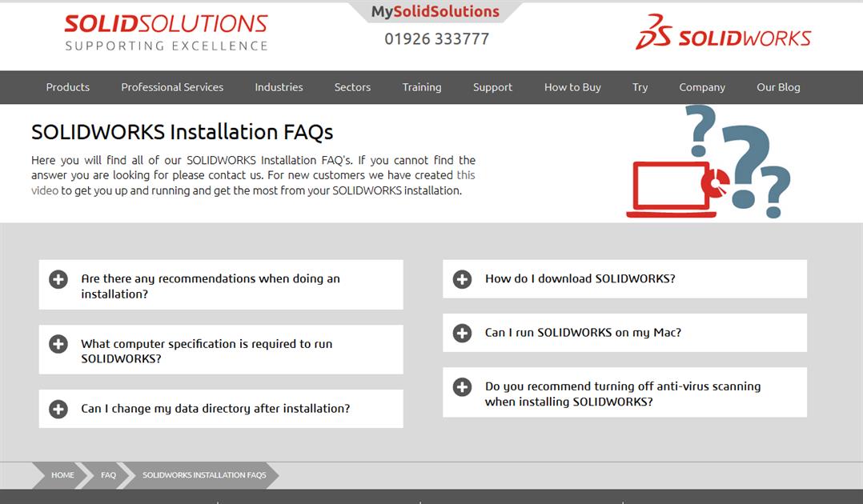Image resolution: width=863 pixels, height=504 pixels.
Task: Open the Support dropdown menu
Action: pyautogui.click(x=492, y=87)
